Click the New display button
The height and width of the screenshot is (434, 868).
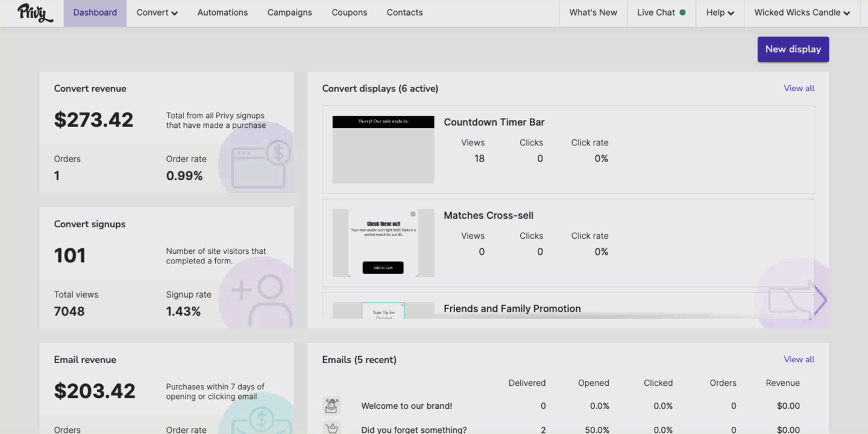793,49
